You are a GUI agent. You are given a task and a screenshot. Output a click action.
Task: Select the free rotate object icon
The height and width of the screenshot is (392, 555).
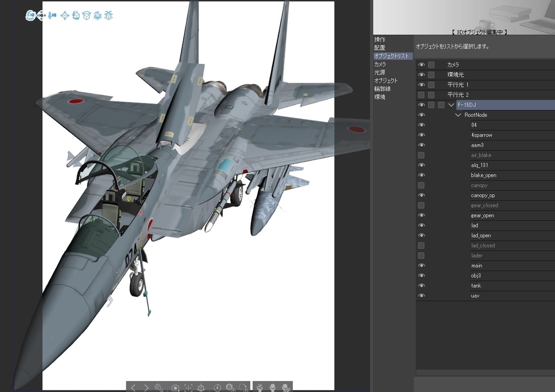(75, 15)
